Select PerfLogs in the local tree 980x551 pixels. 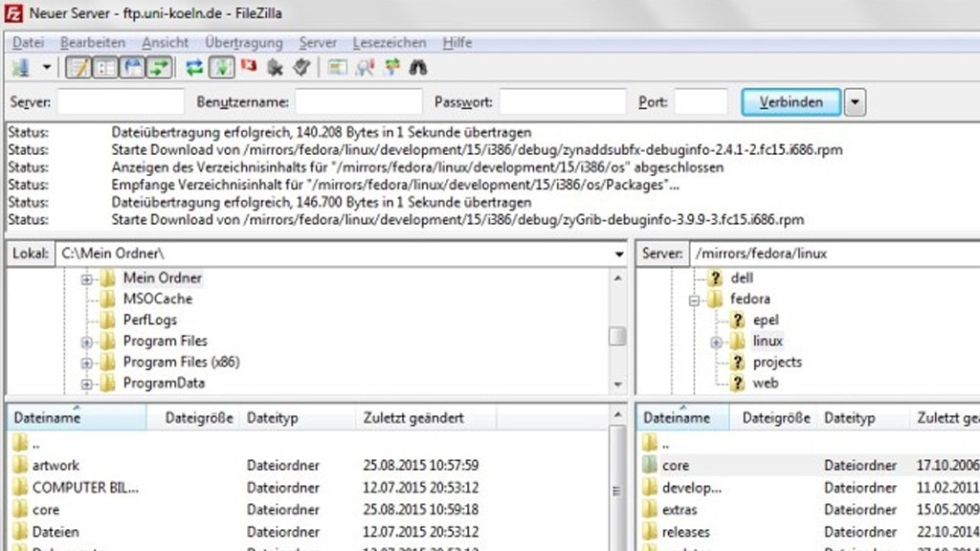point(150,320)
